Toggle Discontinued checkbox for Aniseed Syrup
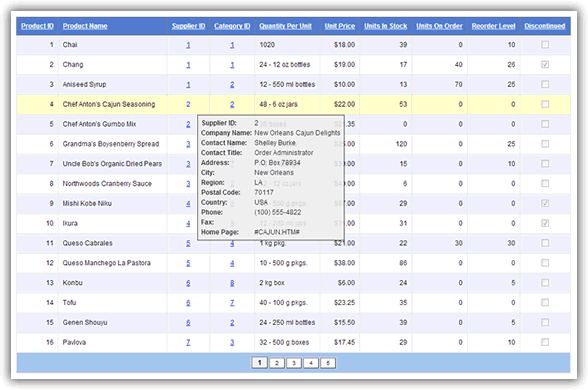588x390 pixels. coord(545,84)
